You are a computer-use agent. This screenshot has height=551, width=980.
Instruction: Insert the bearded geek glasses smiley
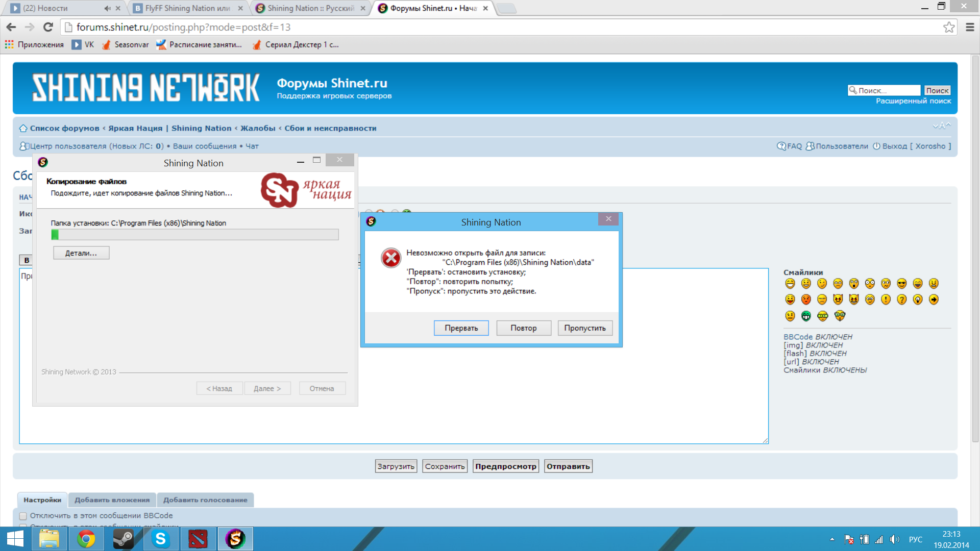tap(840, 316)
